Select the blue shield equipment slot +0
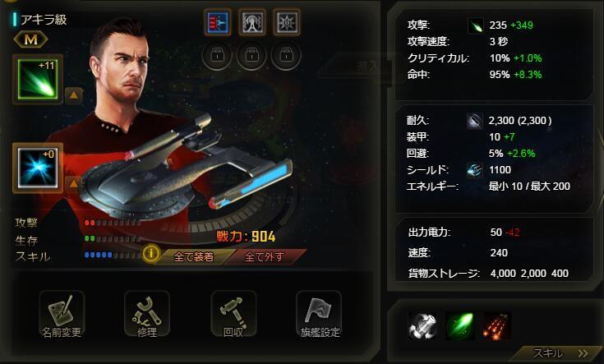 coord(37,168)
